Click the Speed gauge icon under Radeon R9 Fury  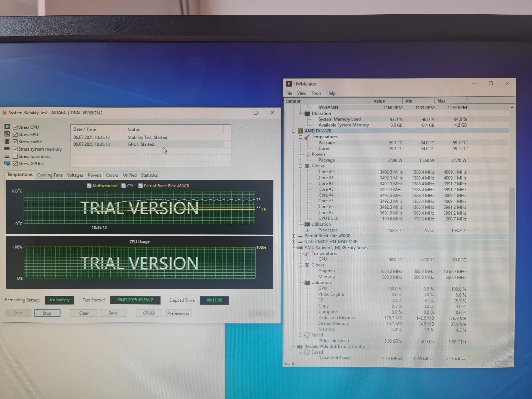(307, 335)
